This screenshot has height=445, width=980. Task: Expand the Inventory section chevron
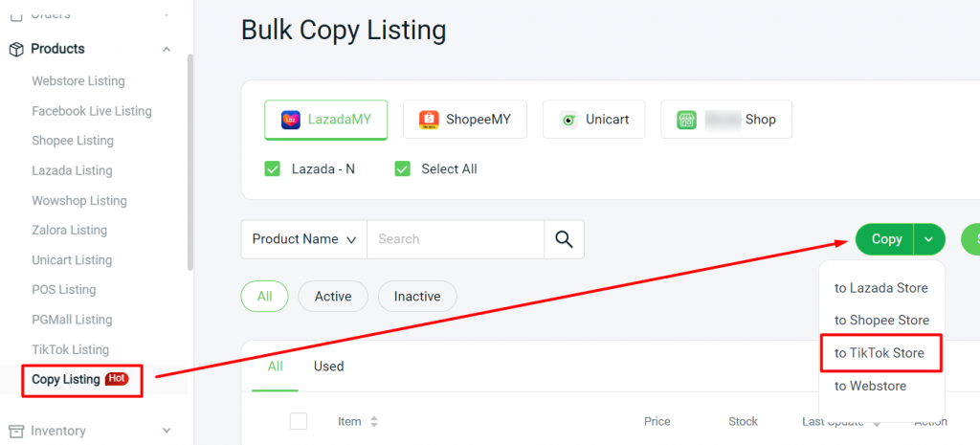coord(167,431)
